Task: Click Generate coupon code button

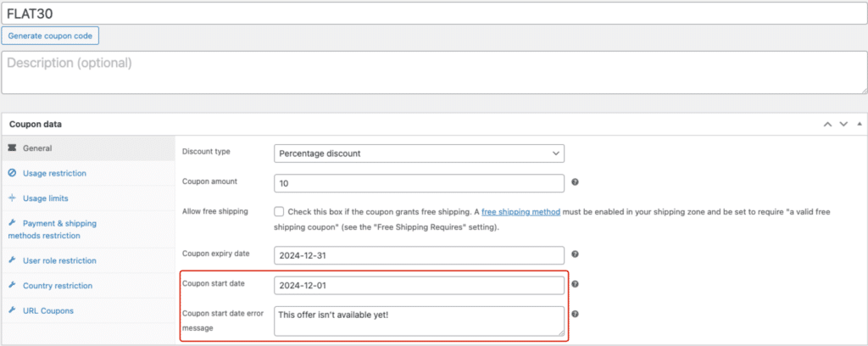Action: (x=50, y=36)
